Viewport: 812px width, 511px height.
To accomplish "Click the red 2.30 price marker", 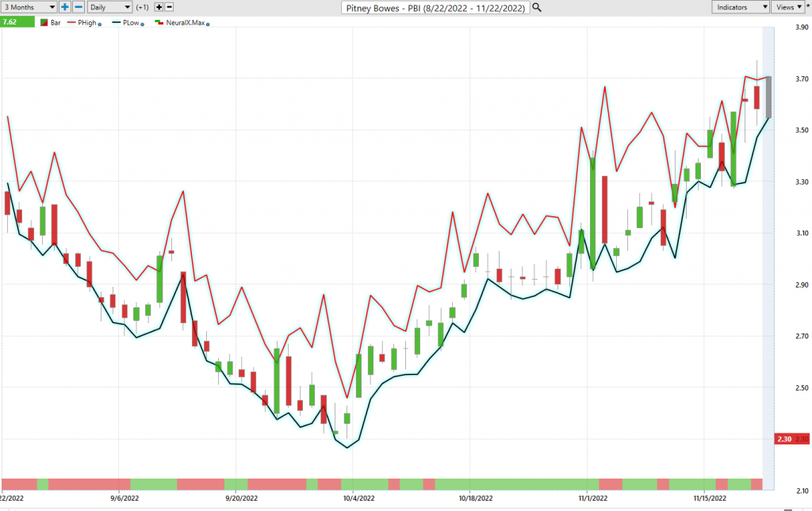I will click(792, 439).
